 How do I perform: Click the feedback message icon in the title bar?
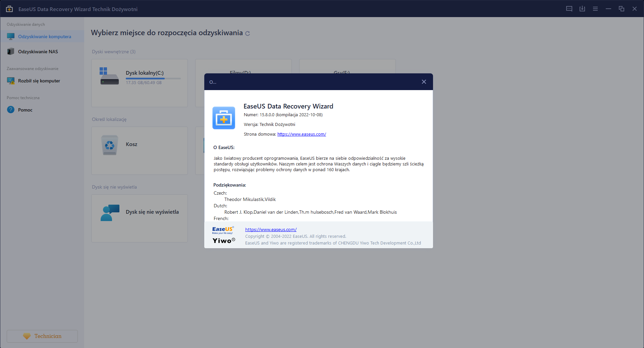569,9
